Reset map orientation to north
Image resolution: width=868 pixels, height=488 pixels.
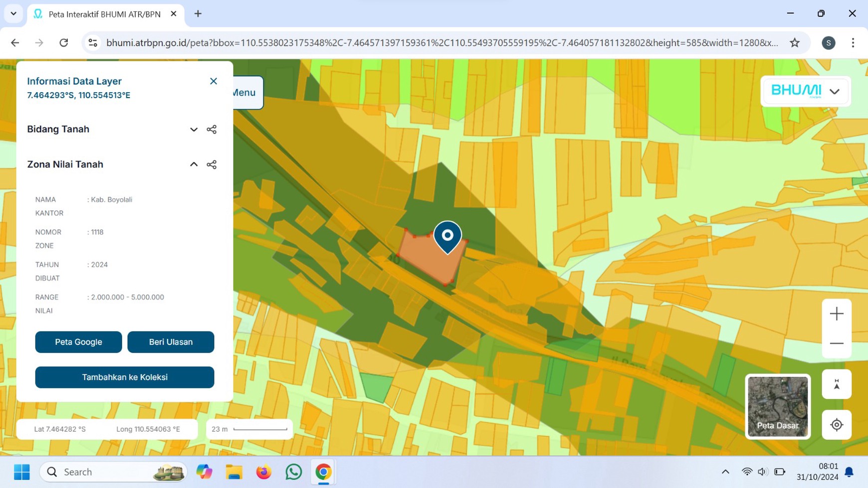[x=837, y=384]
